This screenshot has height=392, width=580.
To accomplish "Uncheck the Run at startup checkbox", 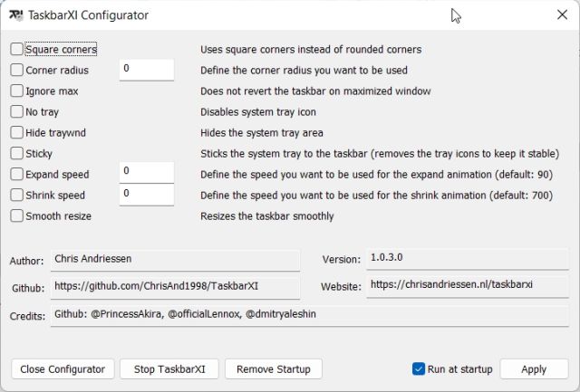I will point(419,368).
